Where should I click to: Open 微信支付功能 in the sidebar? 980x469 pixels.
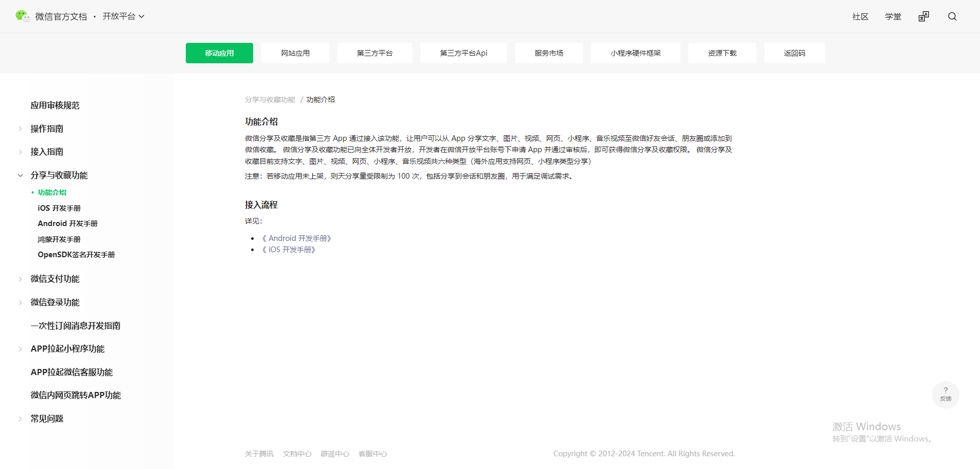coord(55,279)
